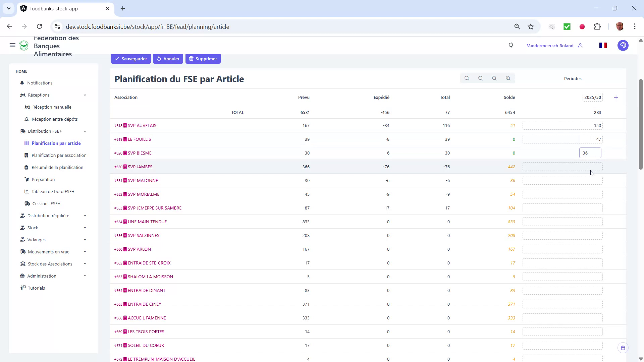This screenshot has height=362, width=644.
Task: Click the zoom-in magnifier above the table
Action: pos(508,78)
